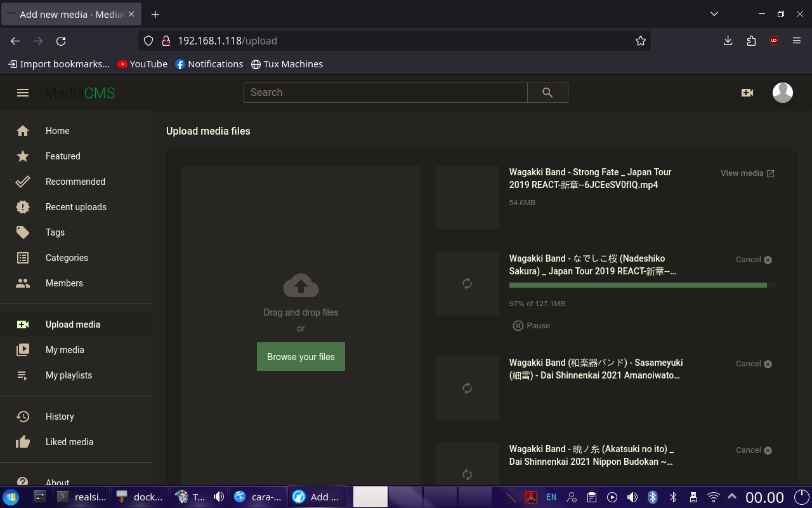Click View media for Strong Fate upload
This screenshot has width=812, height=508.
click(747, 173)
